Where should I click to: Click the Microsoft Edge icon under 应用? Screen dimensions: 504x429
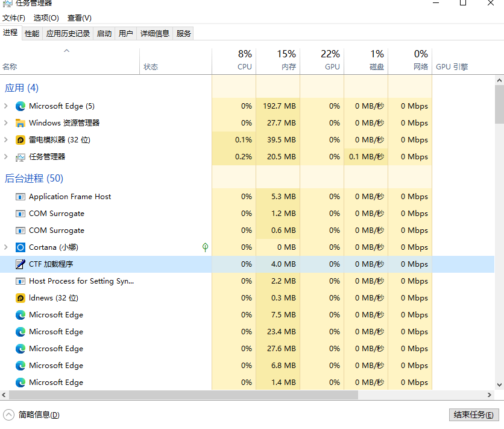(x=20, y=106)
